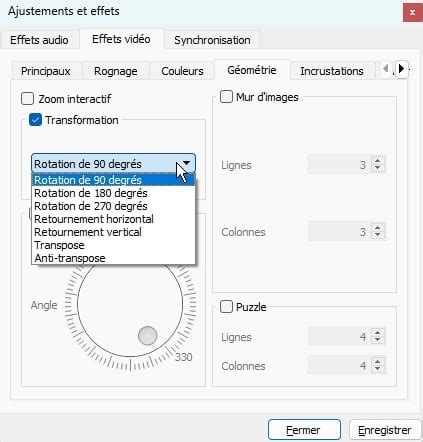Screen dimensions: 423x442
Task: Enable the Zoom interactif checkbox
Action: (x=27, y=99)
